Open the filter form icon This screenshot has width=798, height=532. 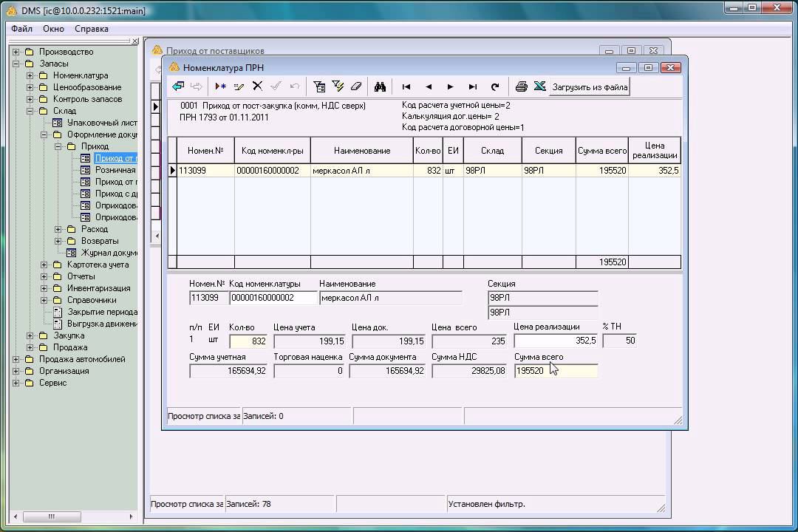(319, 86)
